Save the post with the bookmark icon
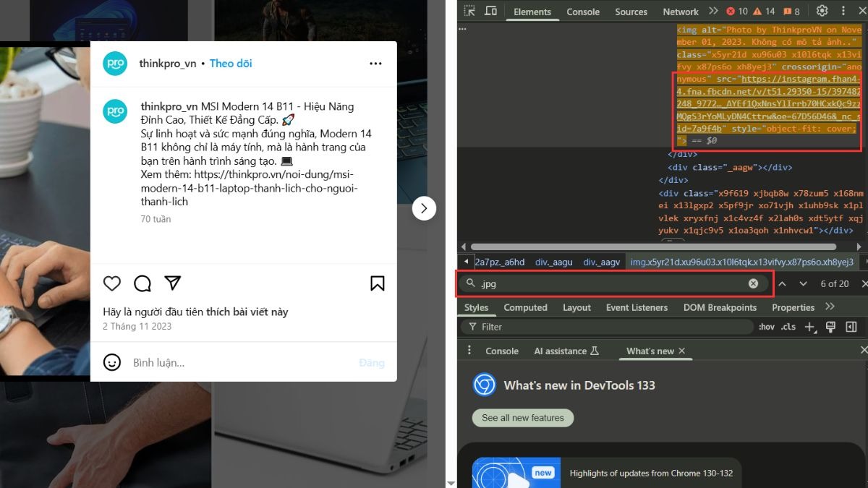The width and height of the screenshot is (868, 488). (x=378, y=283)
